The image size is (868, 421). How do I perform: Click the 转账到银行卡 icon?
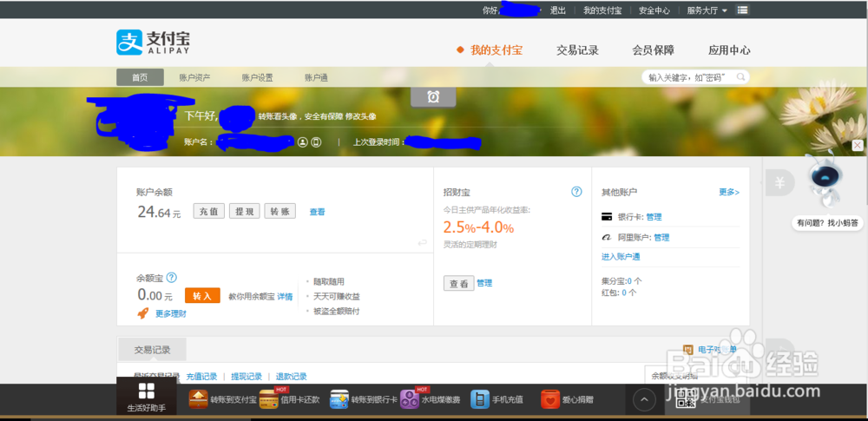[339, 398]
